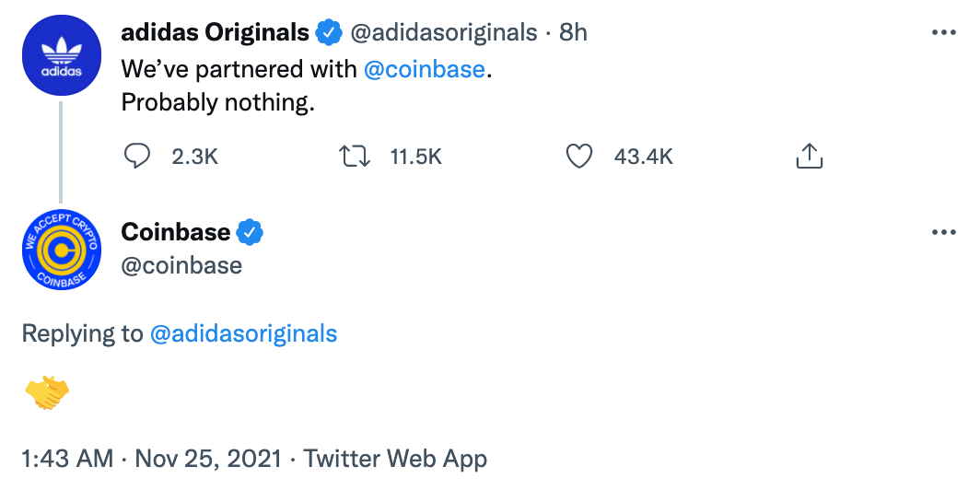Like the adidas Originals tweet
This screenshot has height=490, width=980.
click(578, 157)
